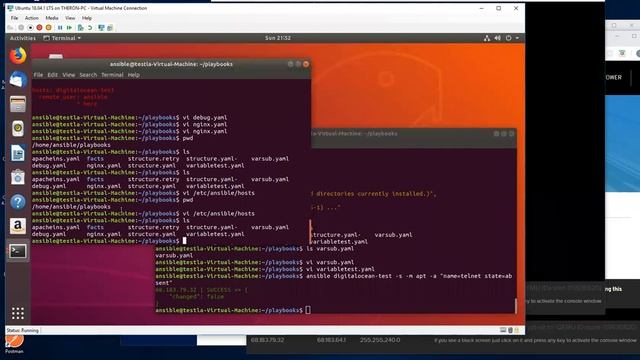Click the cursor at the front terminal prompt
The width and height of the screenshot is (640, 360).
pos(184,241)
